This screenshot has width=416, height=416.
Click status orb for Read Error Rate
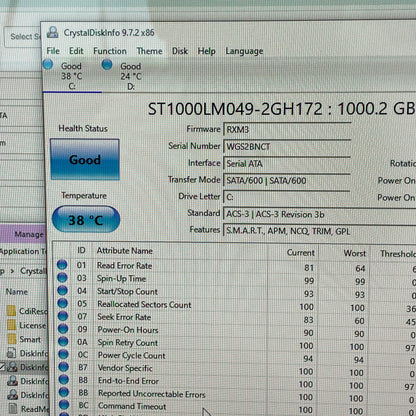[62, 265]
